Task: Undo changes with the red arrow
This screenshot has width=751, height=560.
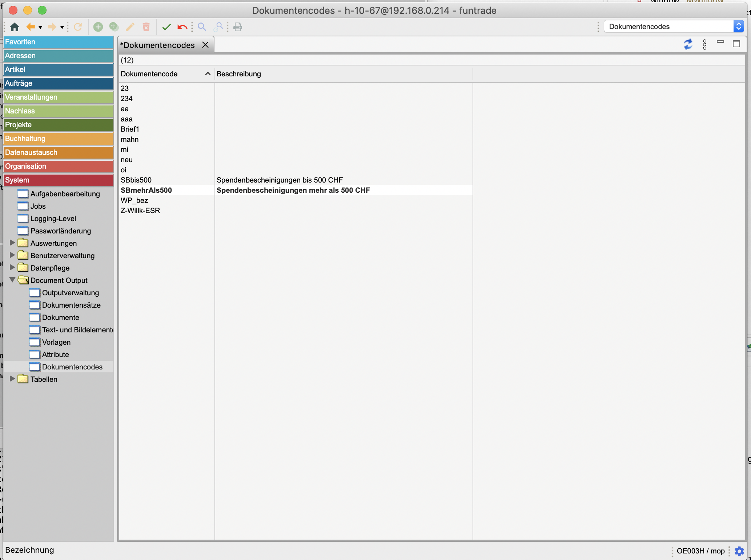Action: click(x=182, y=27)
